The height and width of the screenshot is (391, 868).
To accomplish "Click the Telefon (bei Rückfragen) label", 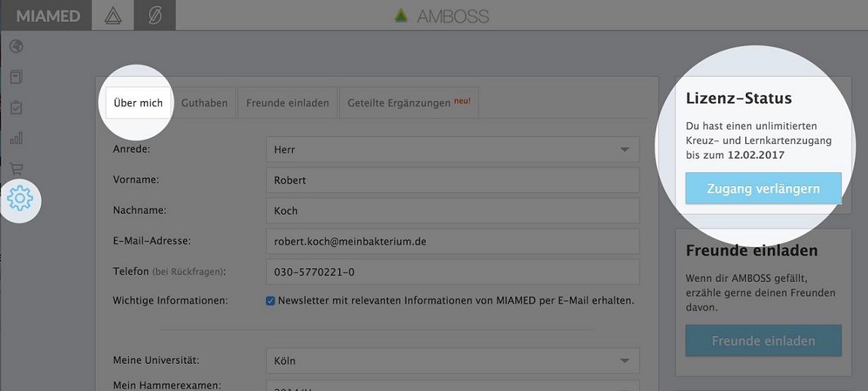I will (170, 271).
